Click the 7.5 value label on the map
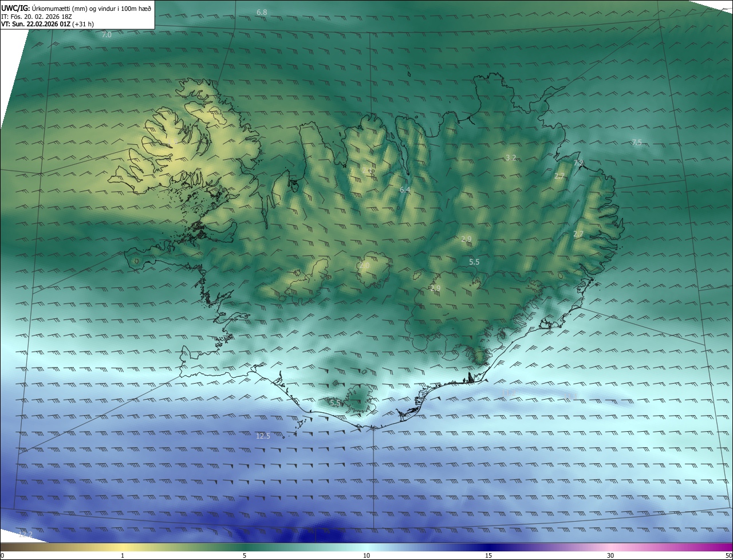The height and width of the screenshot is (560, 733). [637, 142]
